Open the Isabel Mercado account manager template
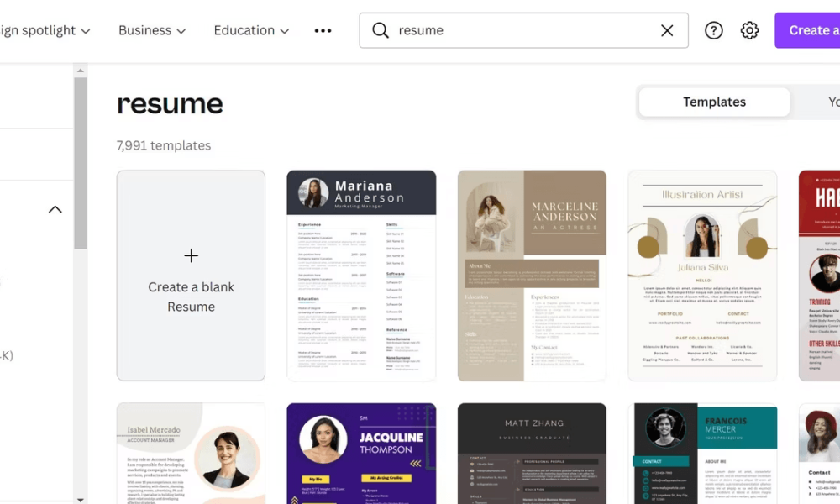The width and height of the screenshot is (840, 504). tap(192, 454)
